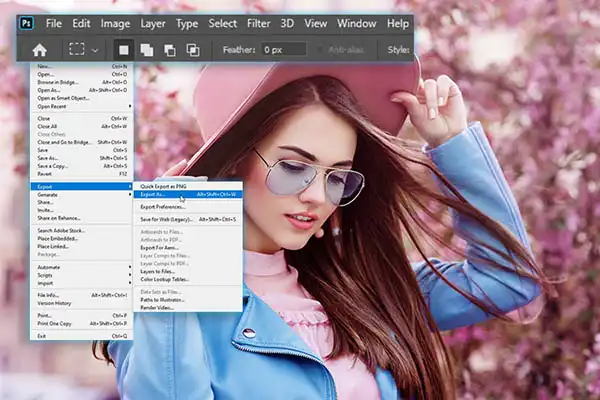Choose the Subtract from Selection icon
Screen dimensions: 600x400
coord(170,49)
